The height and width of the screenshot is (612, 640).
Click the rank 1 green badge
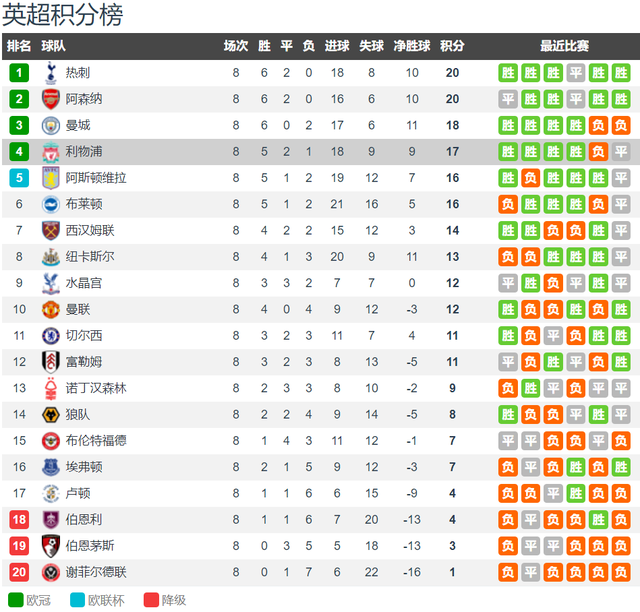pos(19,72)
